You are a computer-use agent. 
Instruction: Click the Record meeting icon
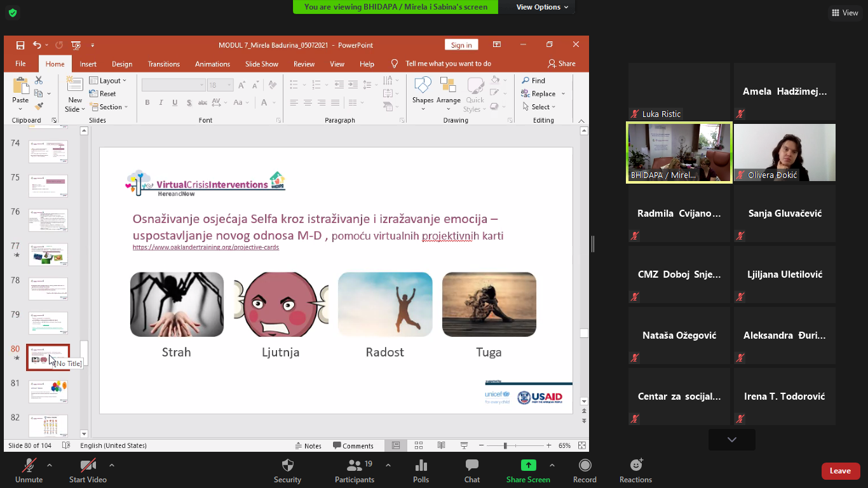(x=585, y=466)
